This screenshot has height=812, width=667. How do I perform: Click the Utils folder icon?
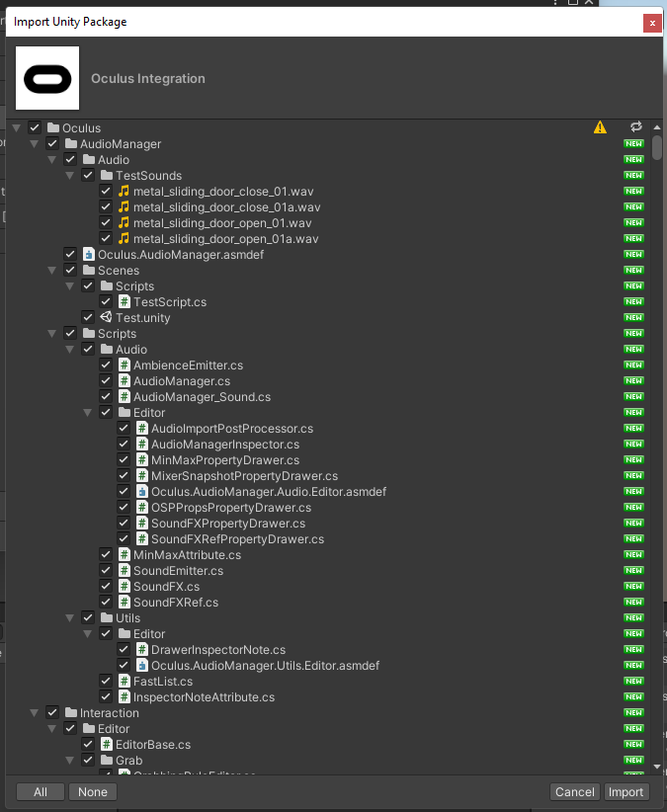point(107,617)
